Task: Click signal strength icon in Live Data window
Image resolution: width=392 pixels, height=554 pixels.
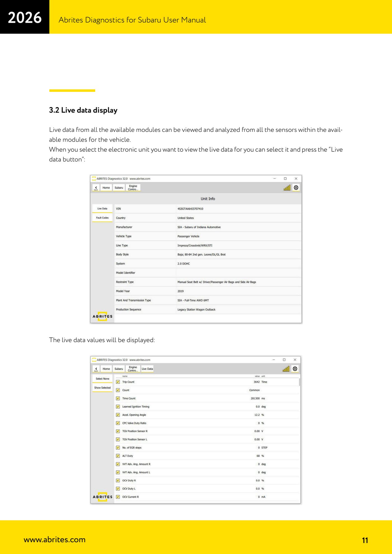Action: tap(286, 369)
